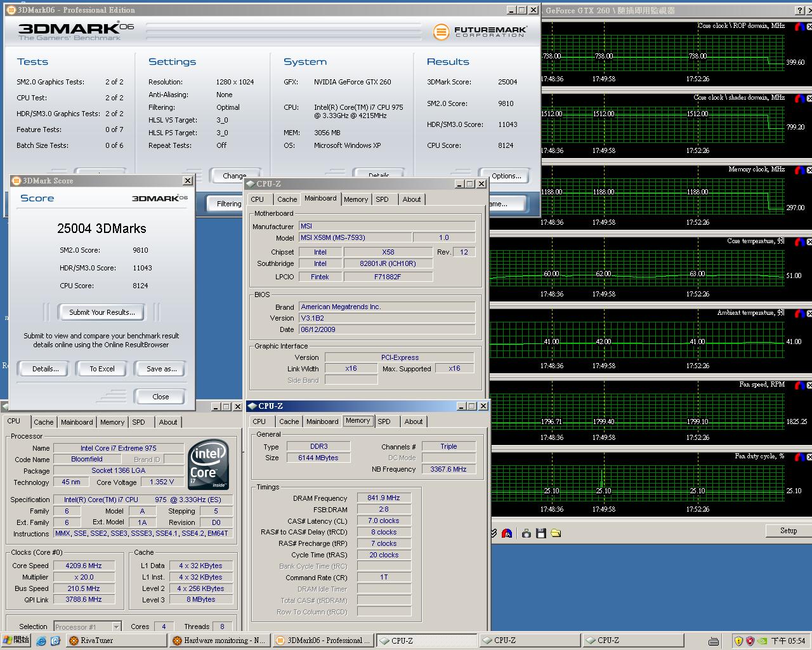Viewport: 812px width, 650px height.
Task: Click the BIOS Version value V3.1B2
Action: [x=387, y=318]
